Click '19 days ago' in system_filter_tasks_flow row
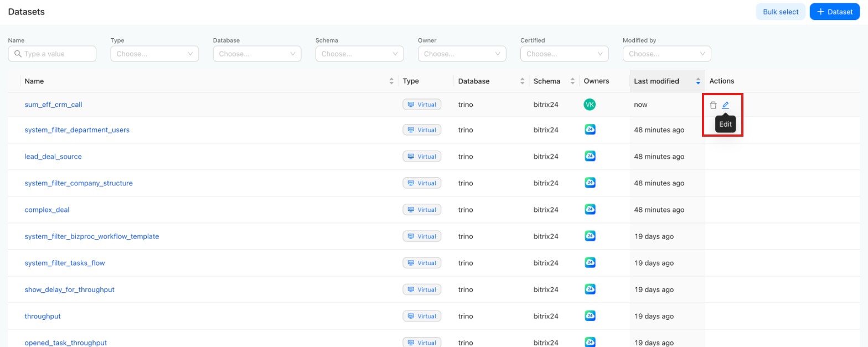 click(x=654, y=263)
